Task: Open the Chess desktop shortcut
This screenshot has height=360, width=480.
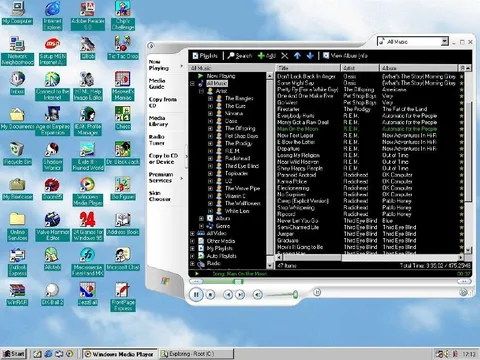Action: [123, 118]
